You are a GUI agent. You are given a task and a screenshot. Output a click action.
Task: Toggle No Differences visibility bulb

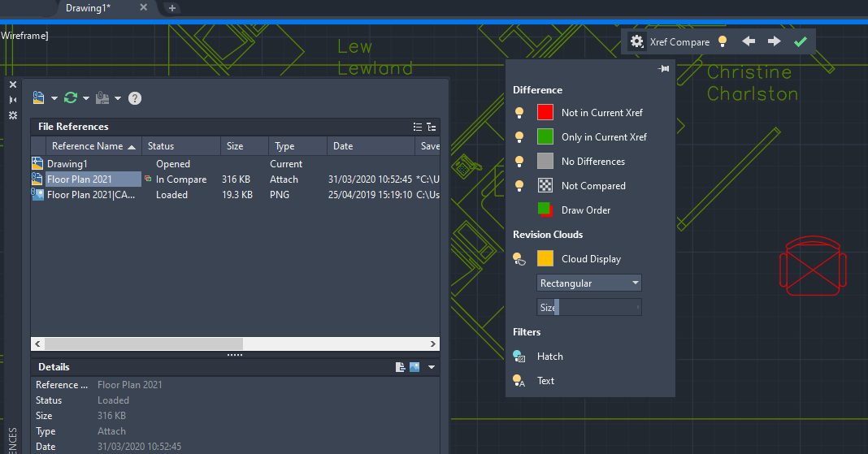(519, 162)
